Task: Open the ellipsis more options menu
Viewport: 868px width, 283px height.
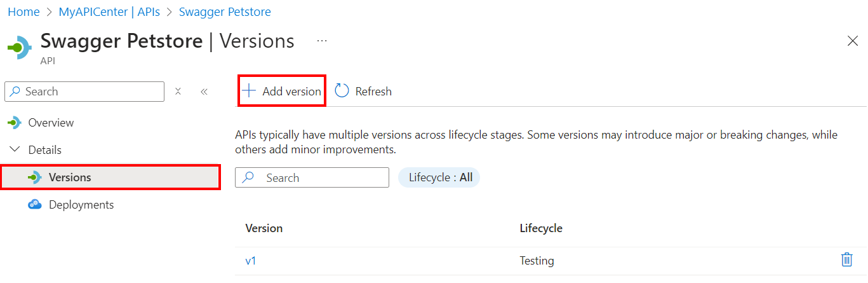Action: pos(322,41)
